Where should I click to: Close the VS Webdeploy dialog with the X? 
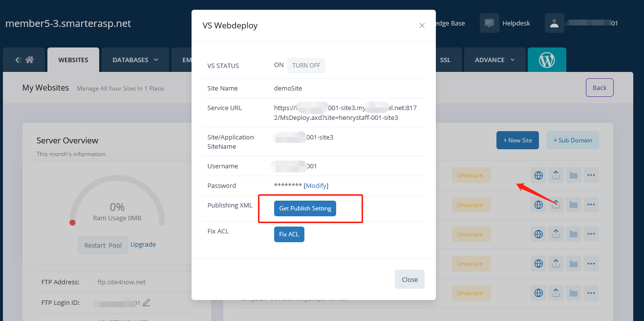click(x=422, y=25)
